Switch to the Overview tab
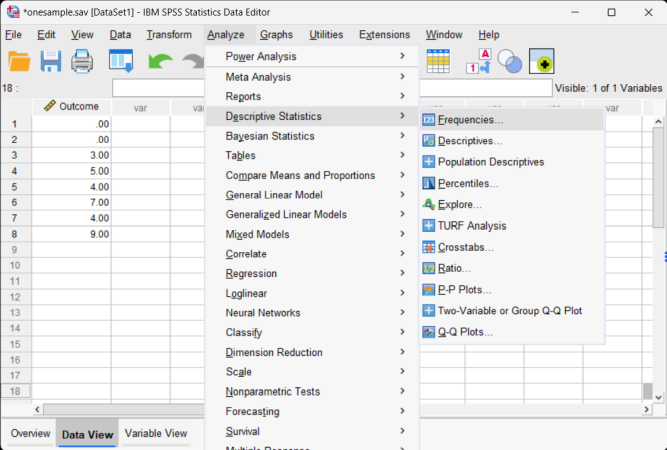667x450 pixels. (30, 433)
